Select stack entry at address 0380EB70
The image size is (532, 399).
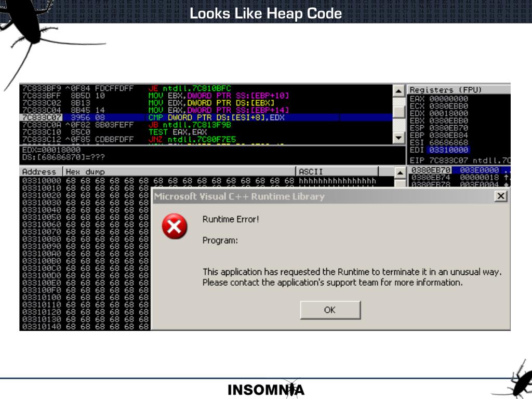pyautogui.click(x=459, y=170)
